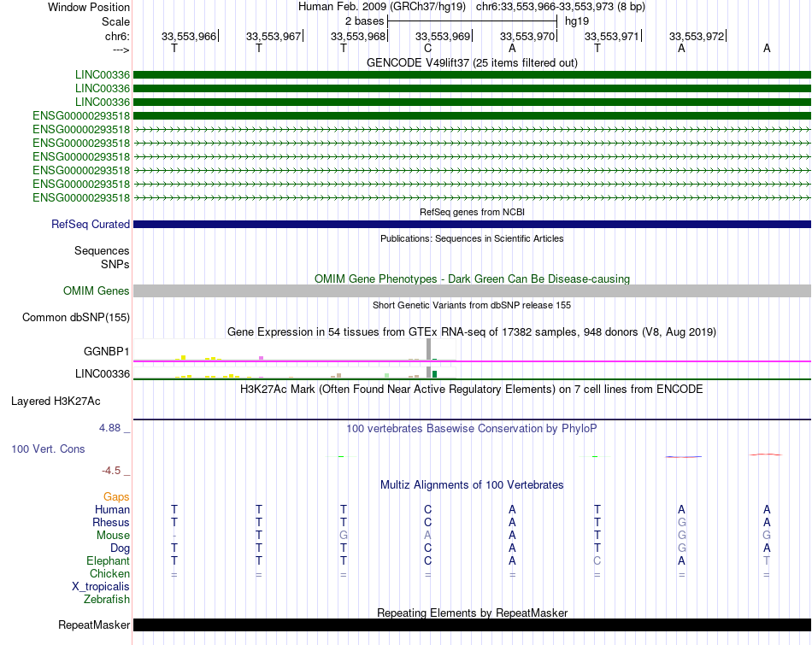Open the OMIM Gene Phenotypes track title
812x645 pixels.
pos(472,279)
